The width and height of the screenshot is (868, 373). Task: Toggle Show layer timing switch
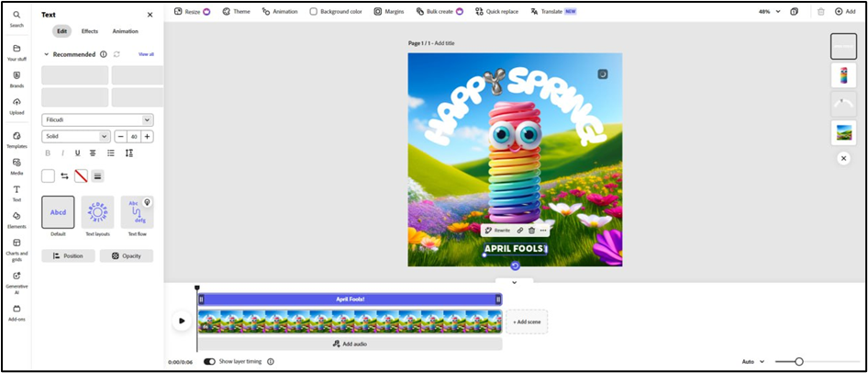pos(209,361)
